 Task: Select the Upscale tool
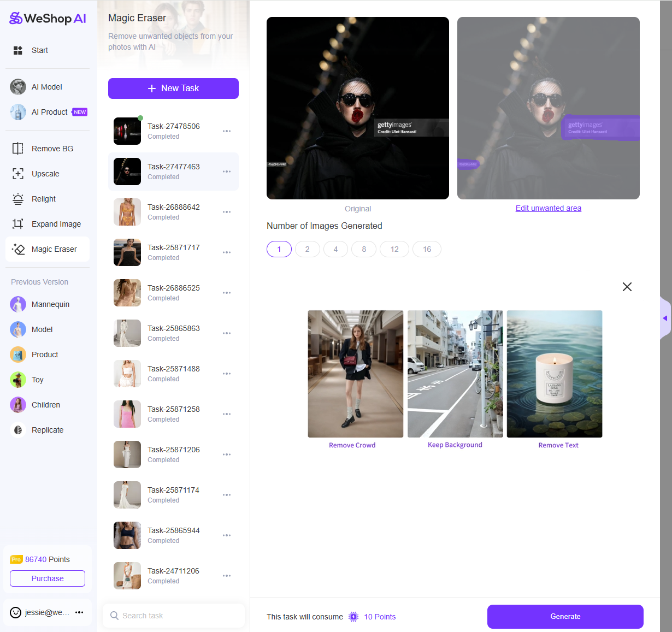[x=45, y=173]
